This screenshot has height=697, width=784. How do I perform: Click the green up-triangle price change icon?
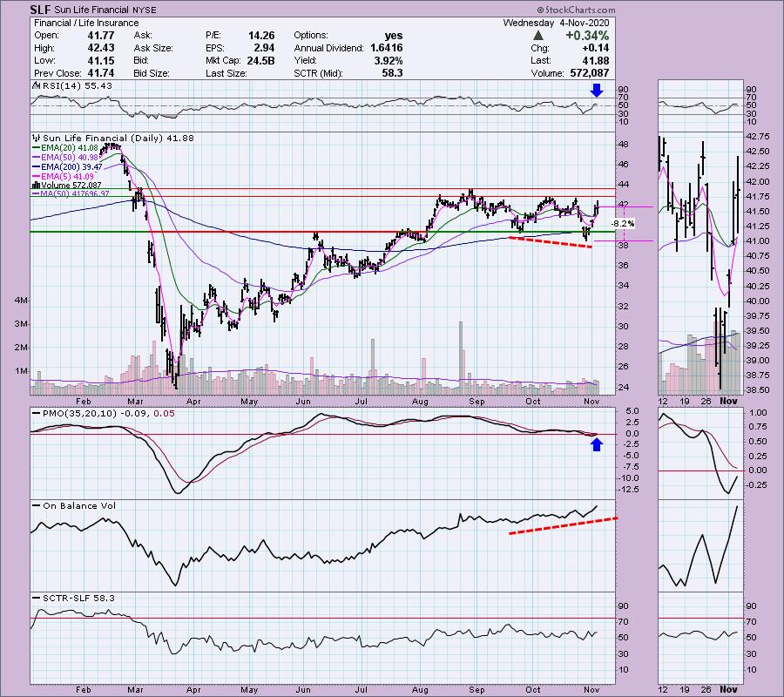[538, 36]
